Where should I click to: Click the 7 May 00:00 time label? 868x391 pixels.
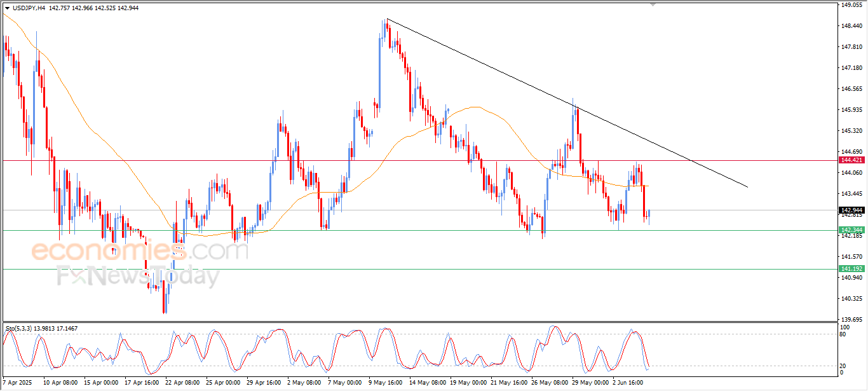[344, 383]
